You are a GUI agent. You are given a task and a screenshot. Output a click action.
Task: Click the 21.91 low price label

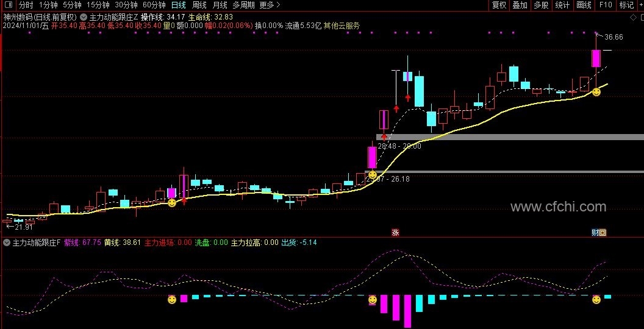[x=23, y=227]
